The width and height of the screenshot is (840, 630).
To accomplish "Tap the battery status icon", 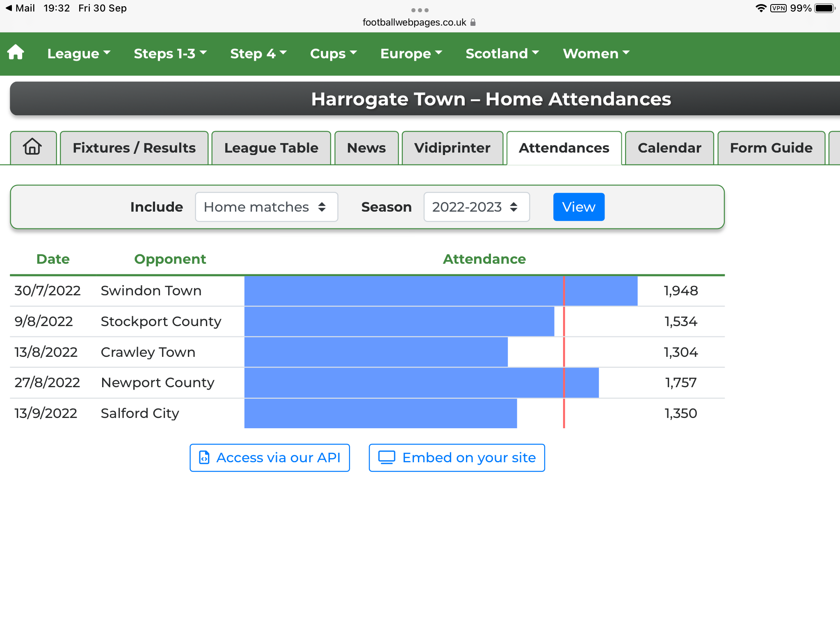I will (x=824, y=8).
